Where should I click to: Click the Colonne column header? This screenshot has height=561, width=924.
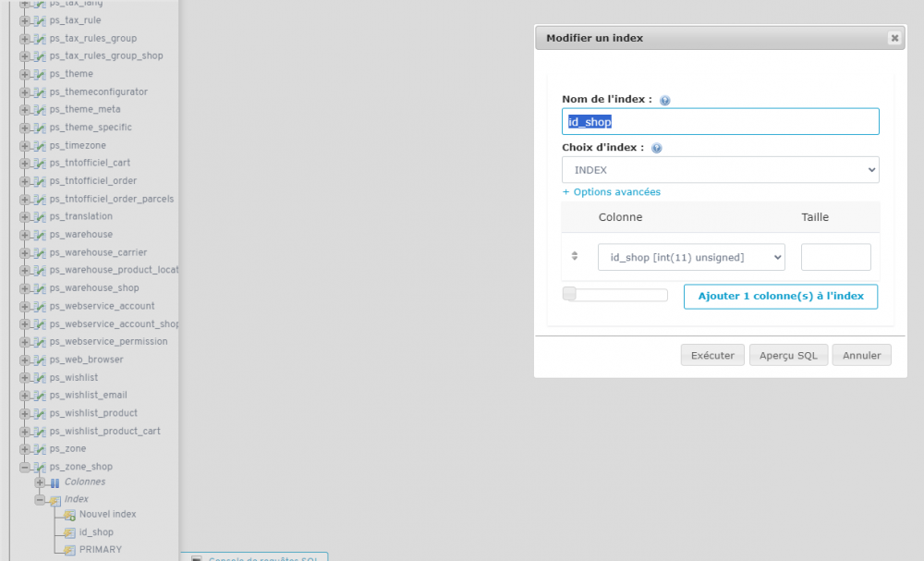point(621,217)
